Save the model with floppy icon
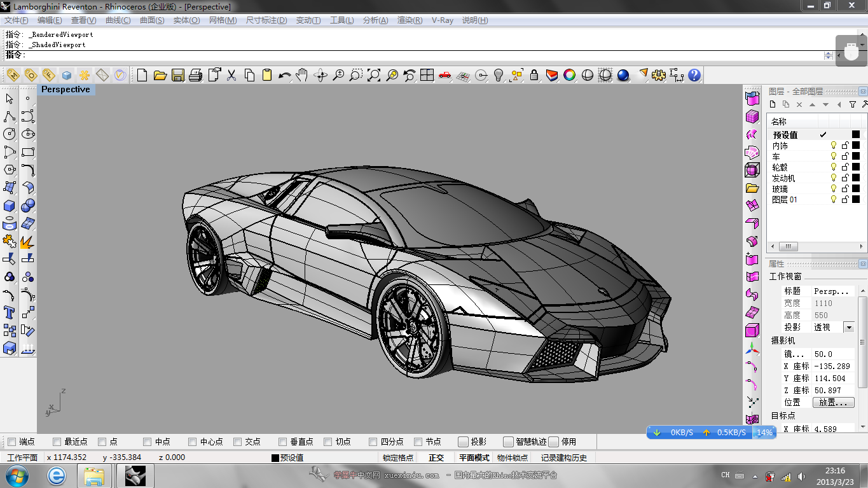This screenshot has width=868, height=488. tap(178, 75)
